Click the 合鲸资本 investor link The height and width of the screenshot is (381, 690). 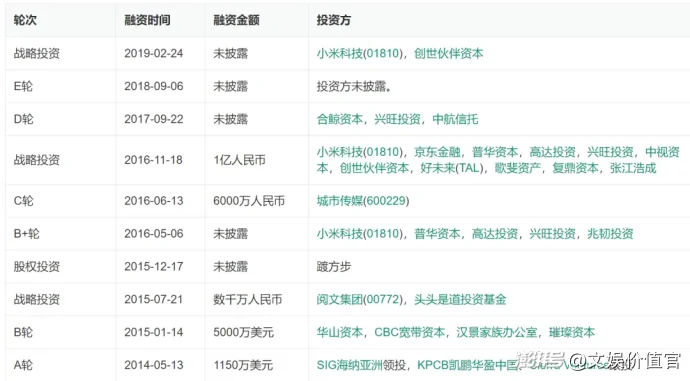click(x=340, y=119)
